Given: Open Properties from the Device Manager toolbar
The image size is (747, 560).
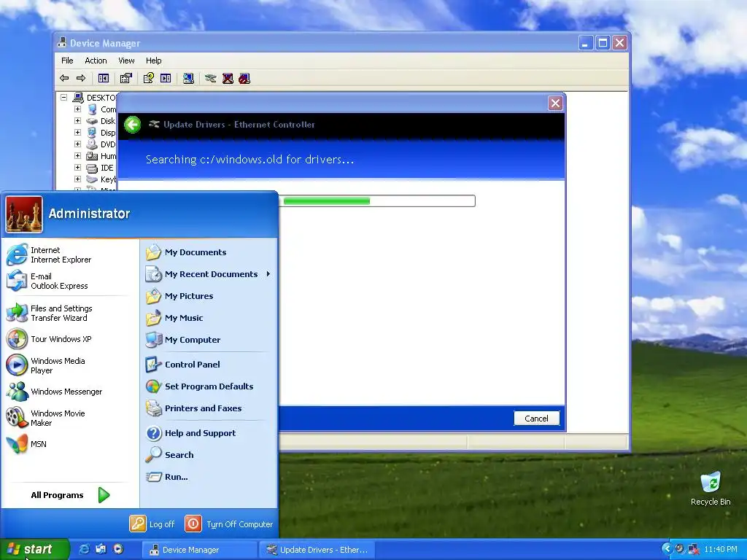Looking at the screenshot, I should pos(126,78).
